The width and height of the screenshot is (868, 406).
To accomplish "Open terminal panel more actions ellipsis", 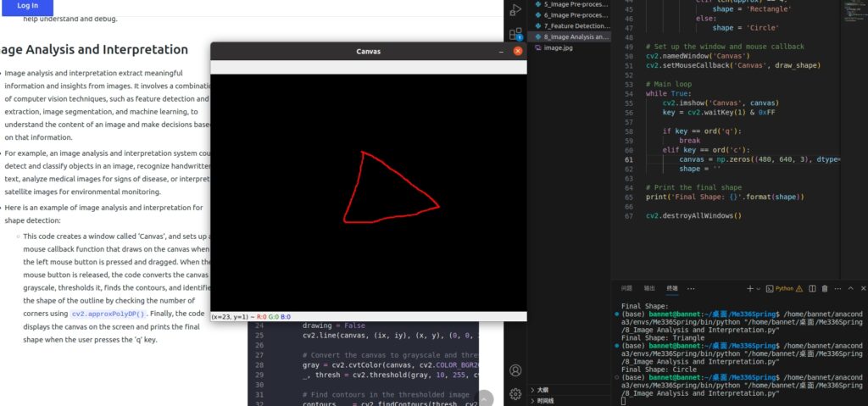I will click(837, 288).
